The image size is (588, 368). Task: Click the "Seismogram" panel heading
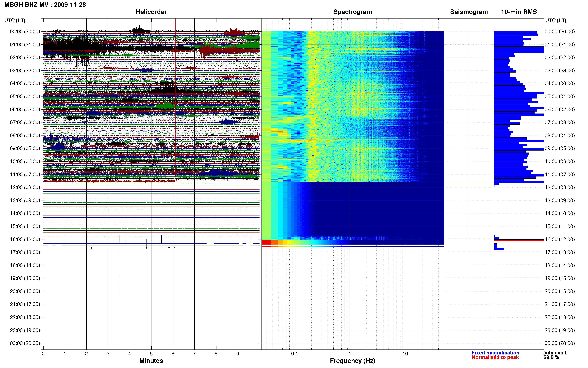coord(469,12)
